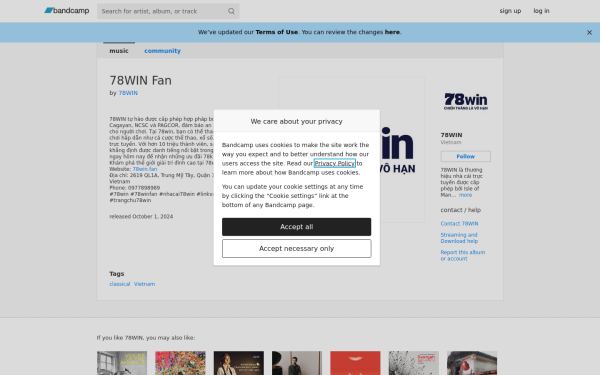This screenshot has width=600, height=375.
Task: Open Contact 78WIN link
Action: coord(459,223)
